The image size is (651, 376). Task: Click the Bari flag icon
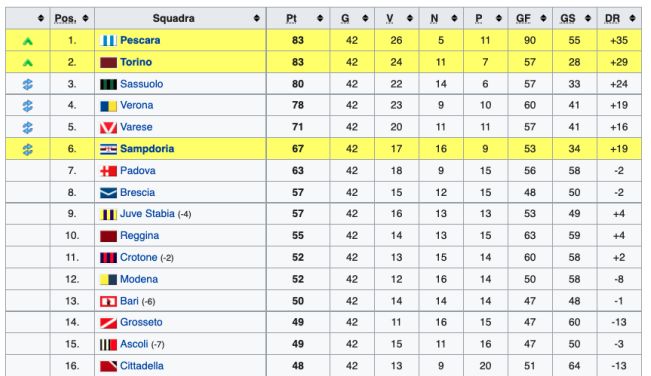coord(108,301)
